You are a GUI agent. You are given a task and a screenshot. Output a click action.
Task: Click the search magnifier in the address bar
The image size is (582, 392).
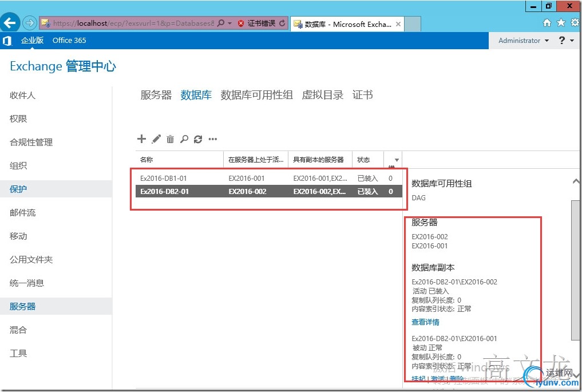(x=220, y=23)
